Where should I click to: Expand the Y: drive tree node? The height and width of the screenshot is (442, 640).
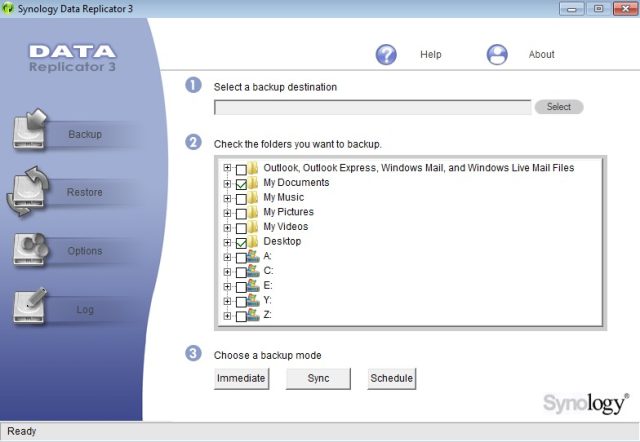[x=227, y=301]
